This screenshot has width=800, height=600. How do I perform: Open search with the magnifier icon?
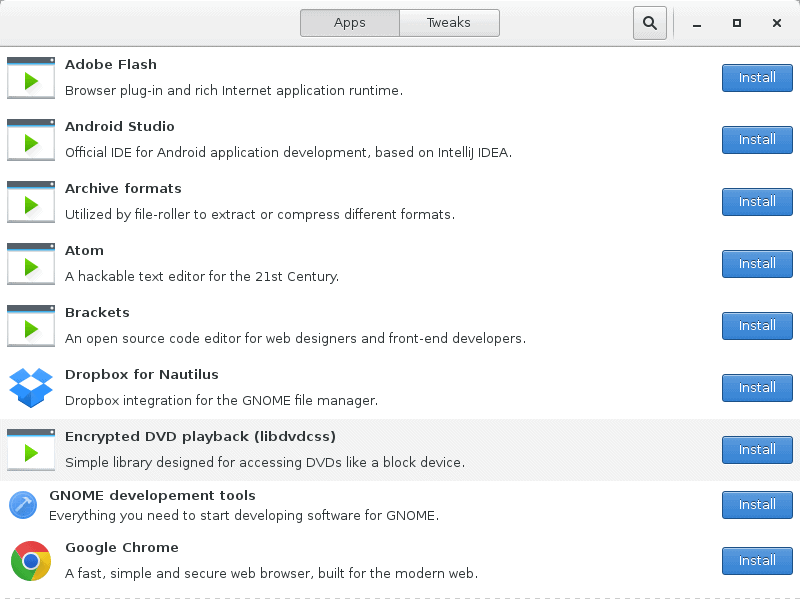pyautogui.click(x=649, y=23)
